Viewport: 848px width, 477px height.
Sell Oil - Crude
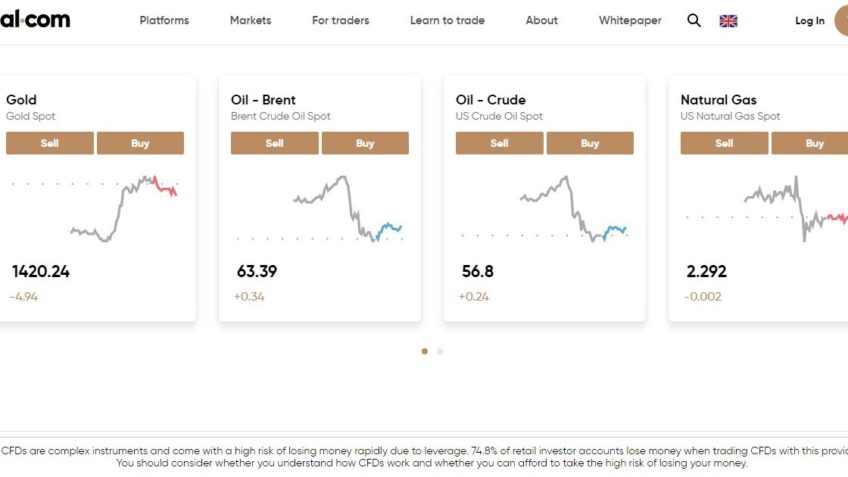tap(500, 143)
